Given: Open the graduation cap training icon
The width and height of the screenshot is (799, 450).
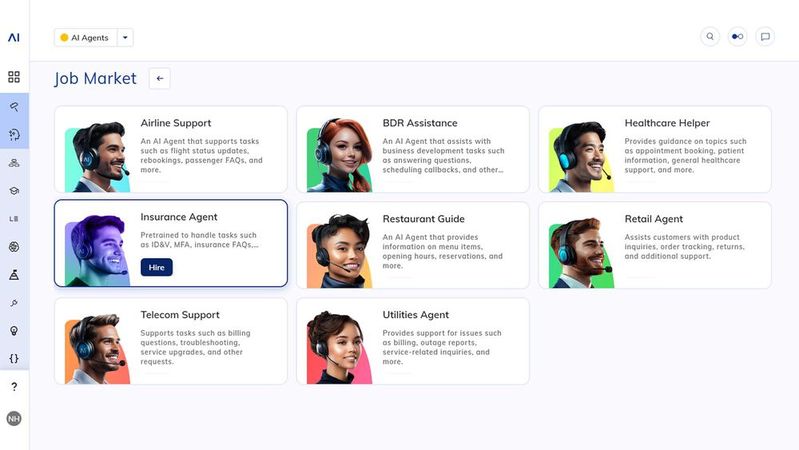Looking at the screenshot, I should [14, 191].
